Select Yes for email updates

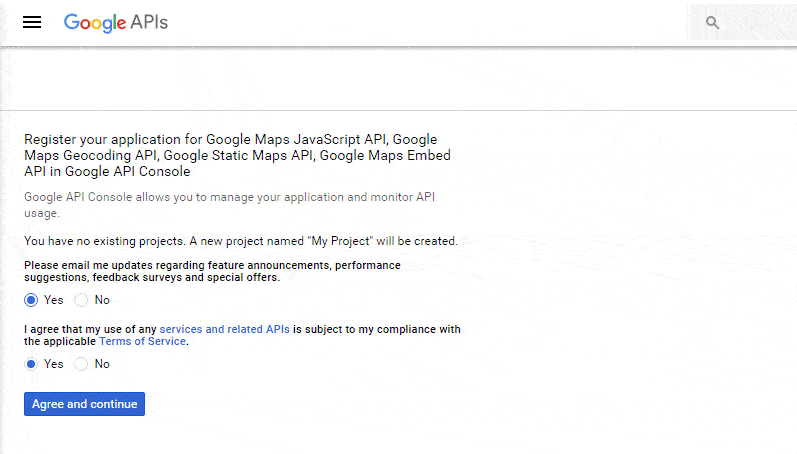(31, 300)
